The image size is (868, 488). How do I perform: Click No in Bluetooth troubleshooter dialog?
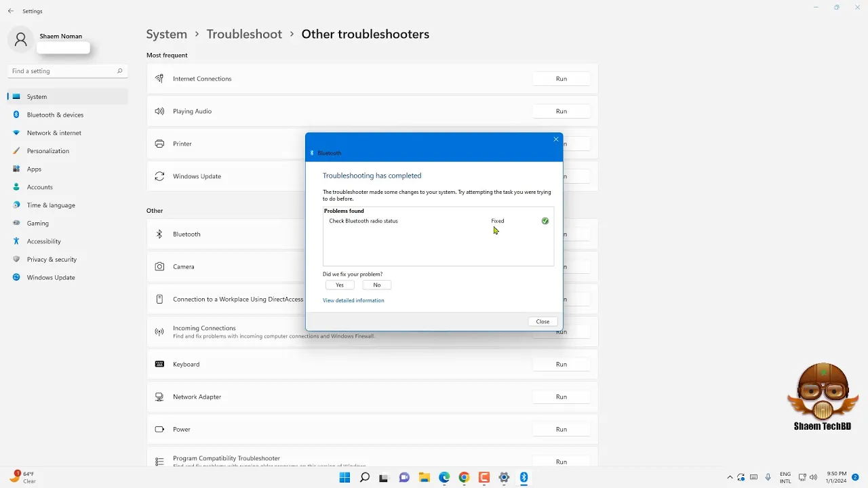[377, 285]
